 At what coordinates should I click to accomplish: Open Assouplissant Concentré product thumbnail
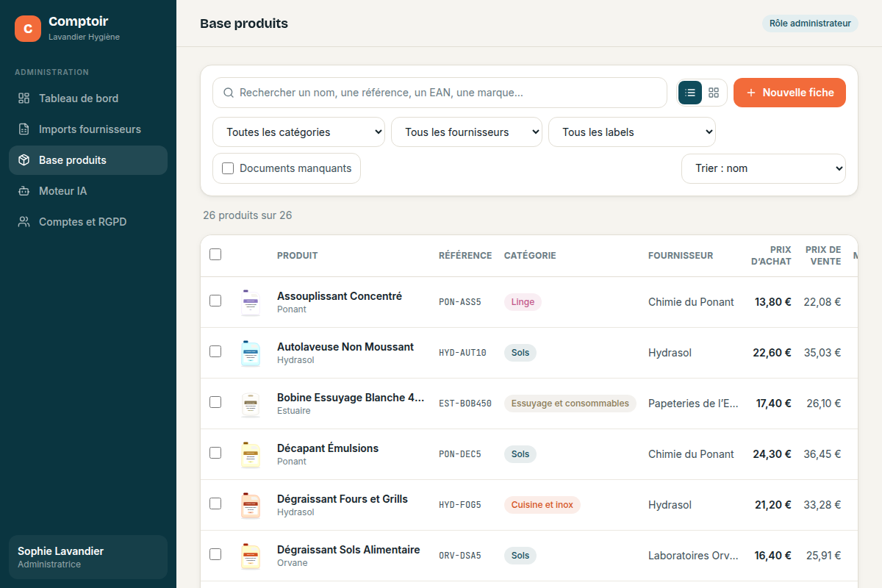click(251, 302)
